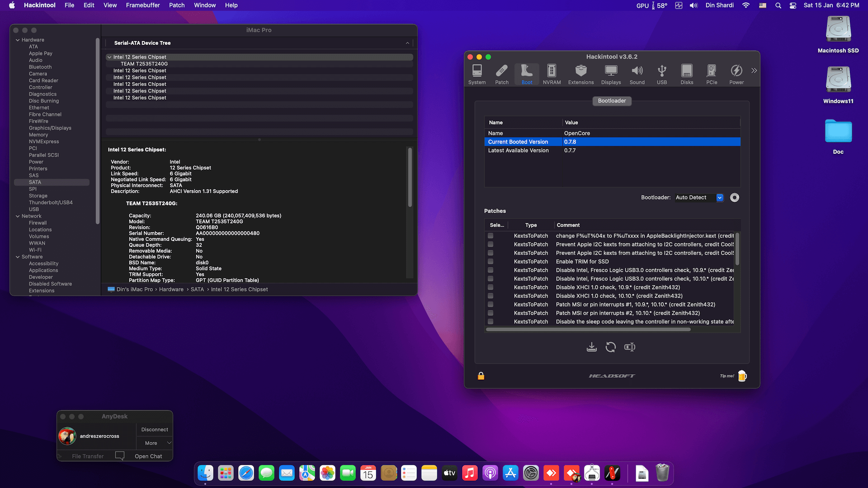Tick checkbox for Disable XHCI 1.0 check 10.9 patch
Screen dimensions: 868x488
coord(491,287)
